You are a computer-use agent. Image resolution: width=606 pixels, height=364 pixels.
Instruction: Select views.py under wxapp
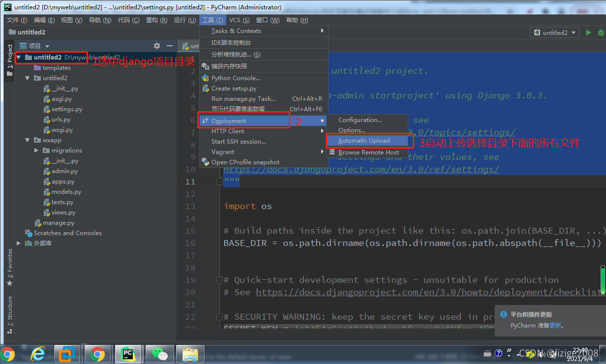63,212
